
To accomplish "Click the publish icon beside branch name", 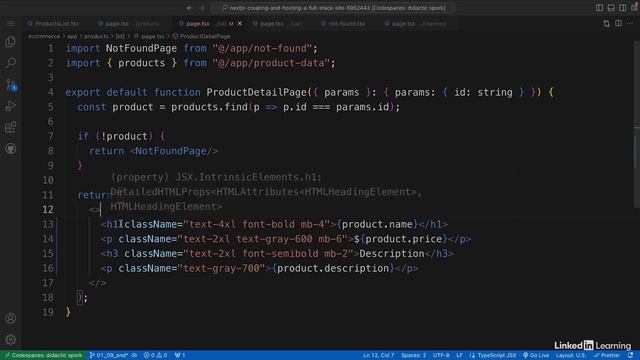I will (134, 356).
